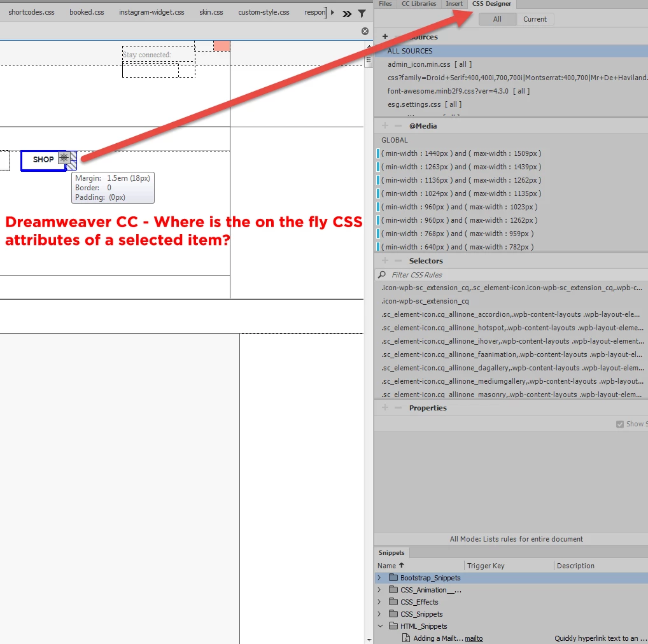Switch to the Files panel tab

(385, 4)
